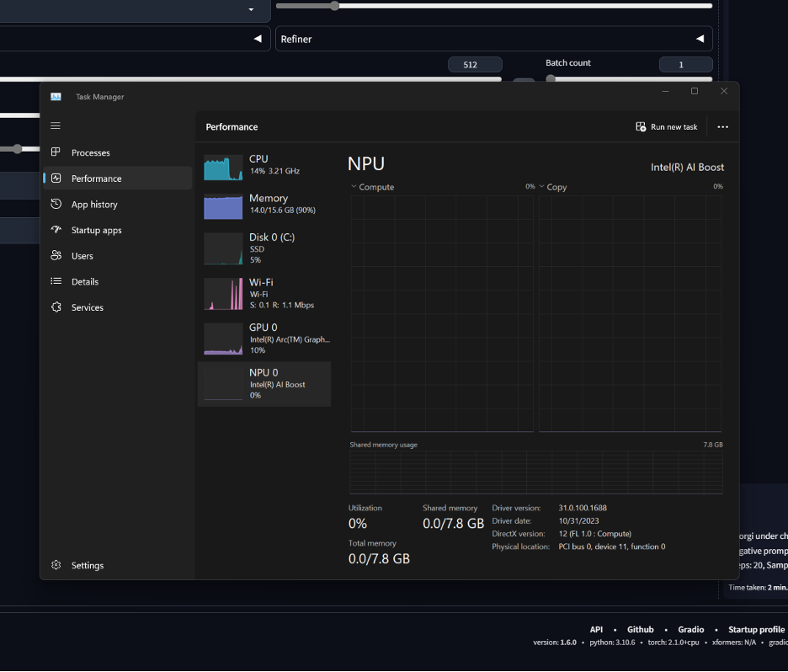
Task: Expand the Copy graph dropdown chevron
Action: pyautogui.click(x=541, y=187)
